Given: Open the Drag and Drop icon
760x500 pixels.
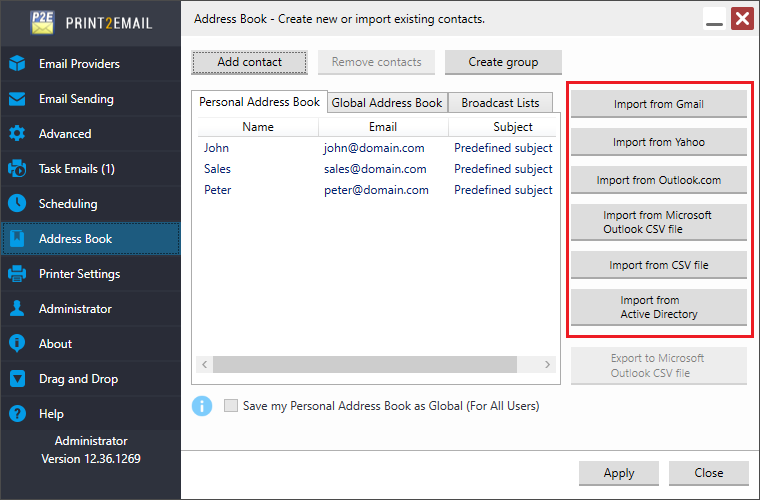Looking at the screenshot, I should (x=17, y=379).
